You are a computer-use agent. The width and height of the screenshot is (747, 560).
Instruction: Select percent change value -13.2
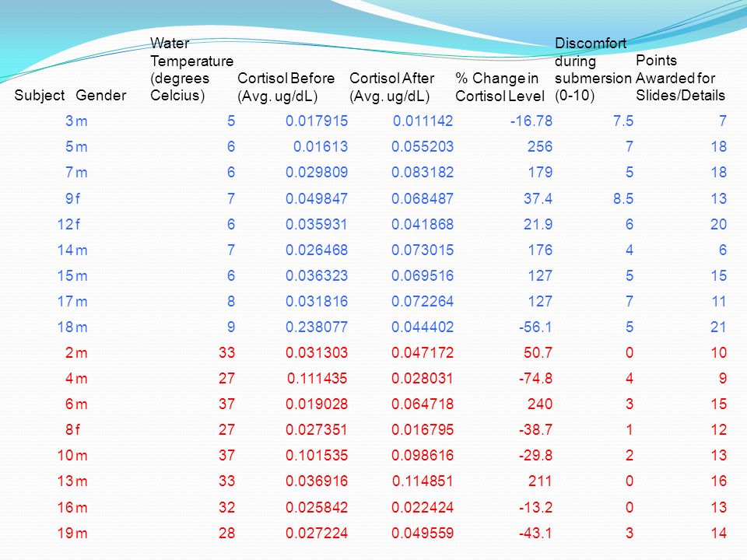(x=535, y=508)
